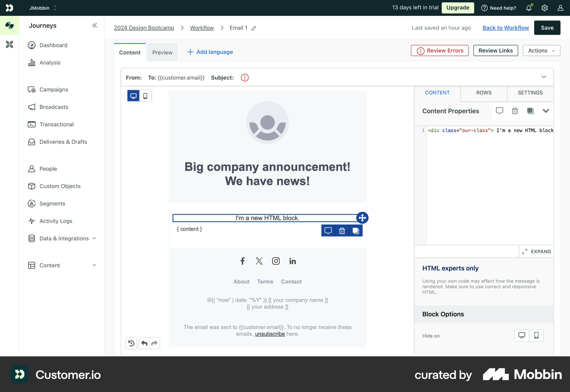Open version history for the email
Image resolution: width=570 pixels, height=392 pixels.
(131, 343)
